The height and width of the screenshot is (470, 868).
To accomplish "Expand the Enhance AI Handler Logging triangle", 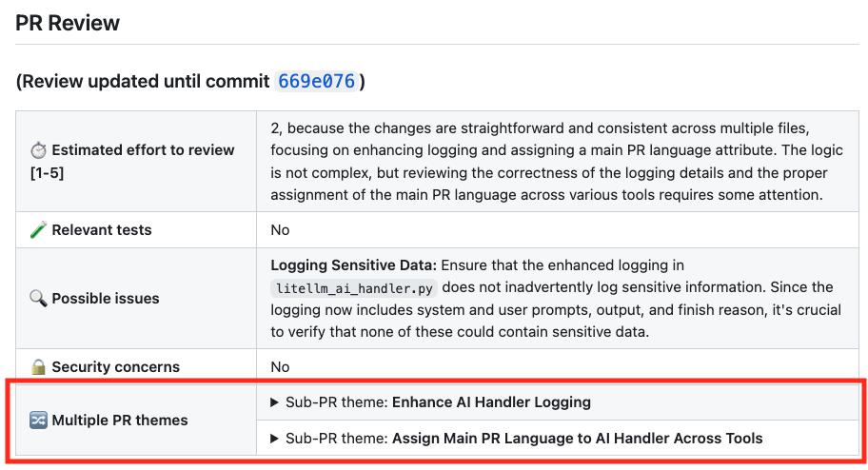I will coord(276,402).
